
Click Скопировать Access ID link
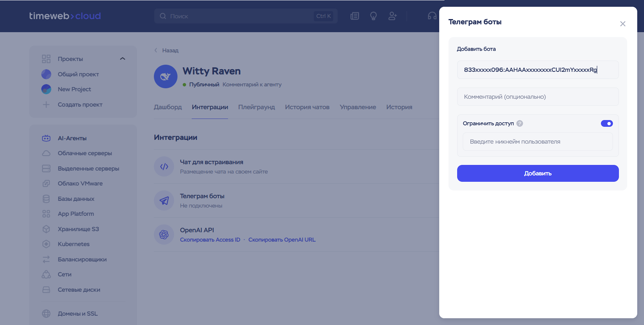coord(210,240)
